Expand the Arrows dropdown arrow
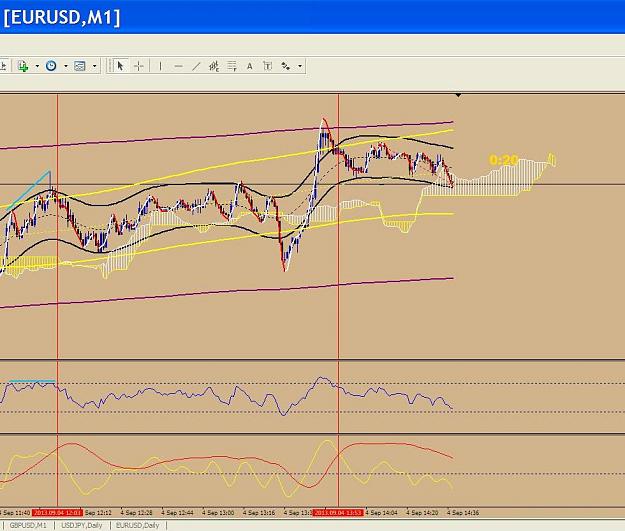This screenshot has height=531, width=625. click(300, 66)
